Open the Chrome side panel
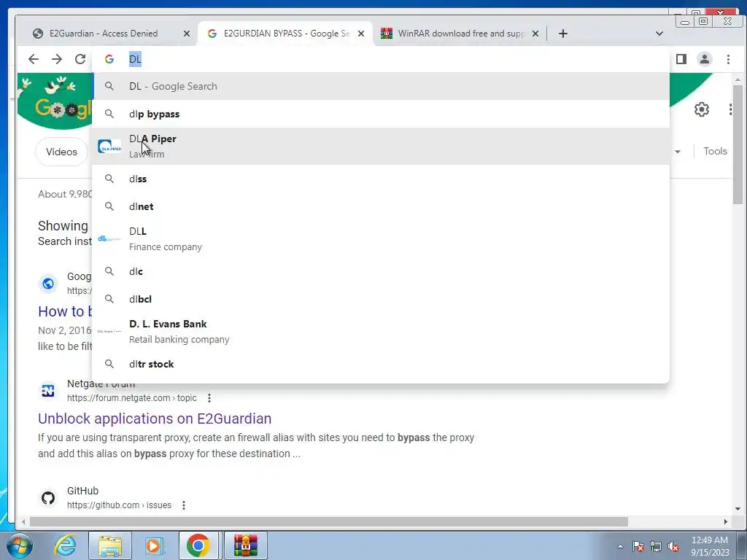This screenshot has height=560, width=747. (681, 59)
